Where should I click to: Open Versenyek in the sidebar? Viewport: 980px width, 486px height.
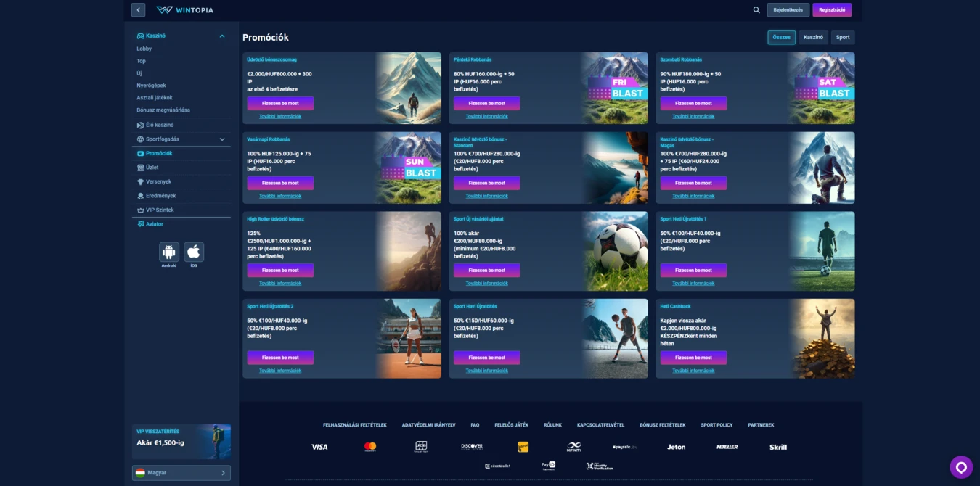(158, 182)
